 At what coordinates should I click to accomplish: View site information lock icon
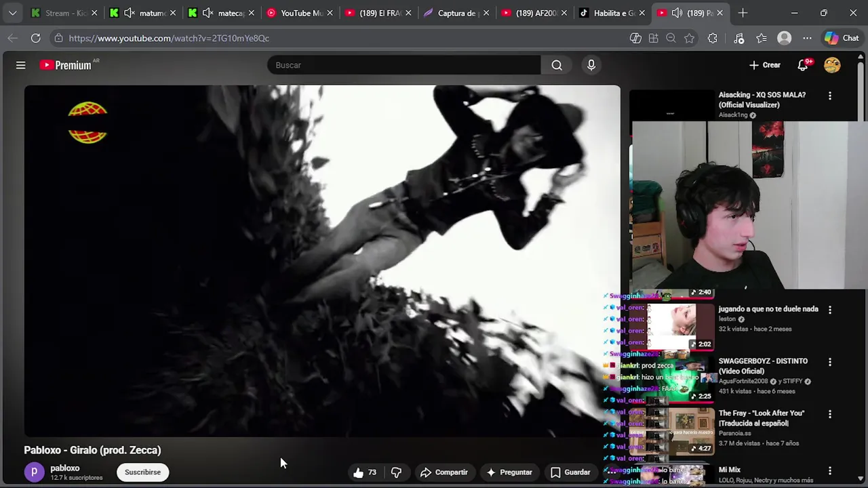point(58,38)
